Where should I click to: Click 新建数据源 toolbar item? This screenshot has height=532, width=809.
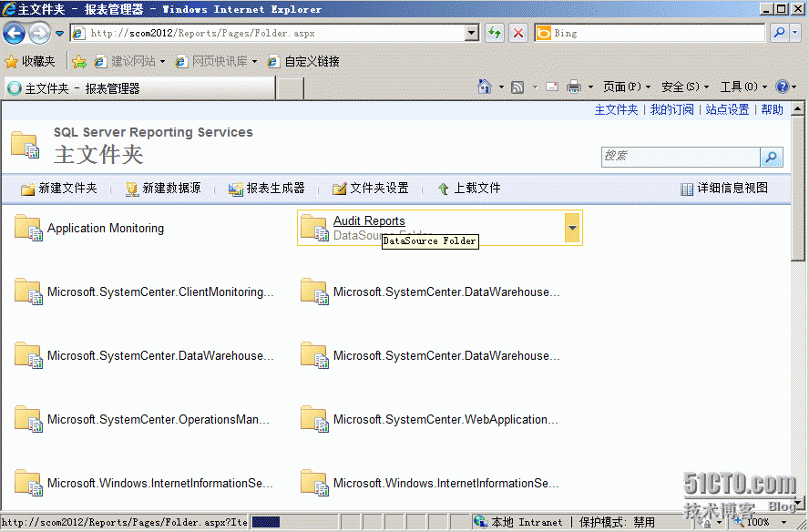pos(163,189)
